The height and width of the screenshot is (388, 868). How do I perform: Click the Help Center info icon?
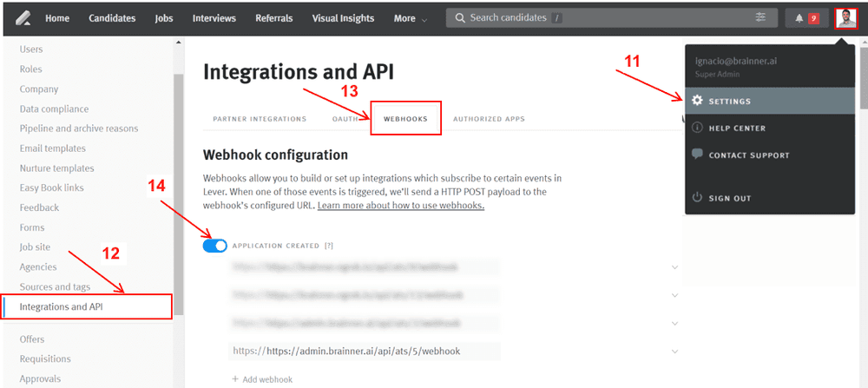click(x=697, y=128)
